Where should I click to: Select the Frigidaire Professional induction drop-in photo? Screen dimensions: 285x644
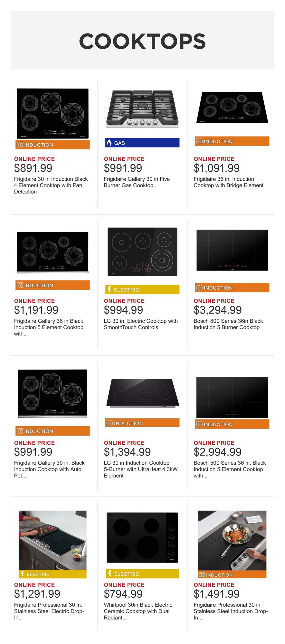(232, 540)
